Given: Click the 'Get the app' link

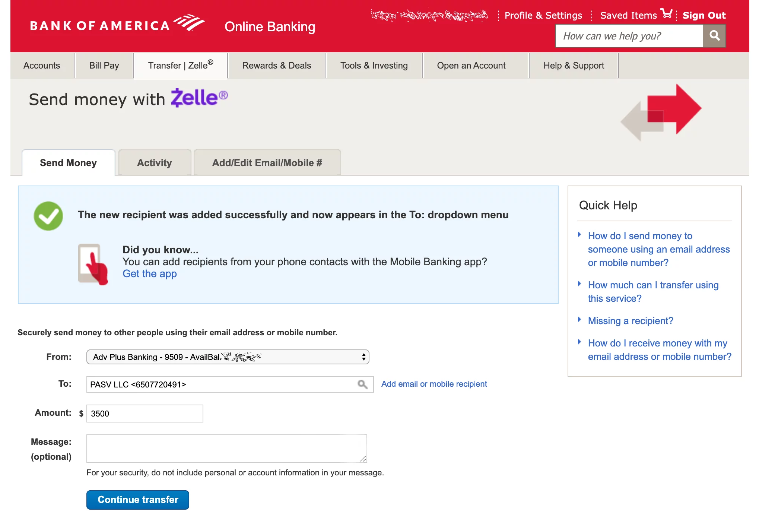Looking at the screenshot, I should [150, 274].
